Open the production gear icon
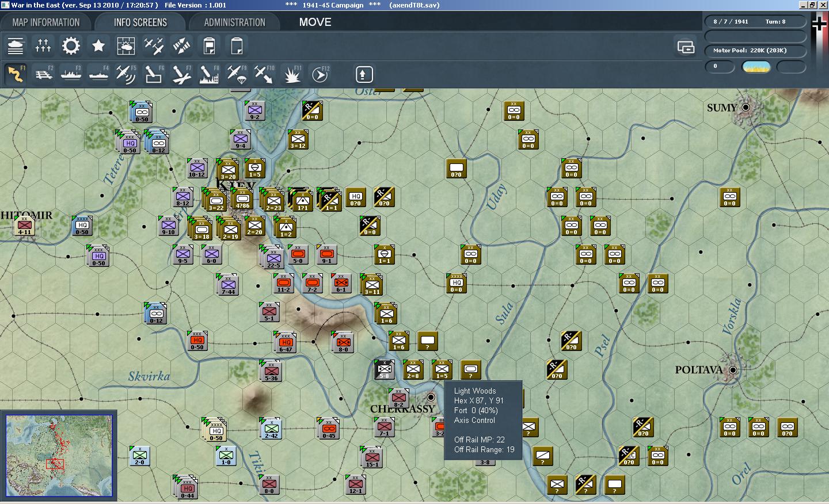Image resolution: width=829 pixels, height=504 pixels. coord(71,46)
